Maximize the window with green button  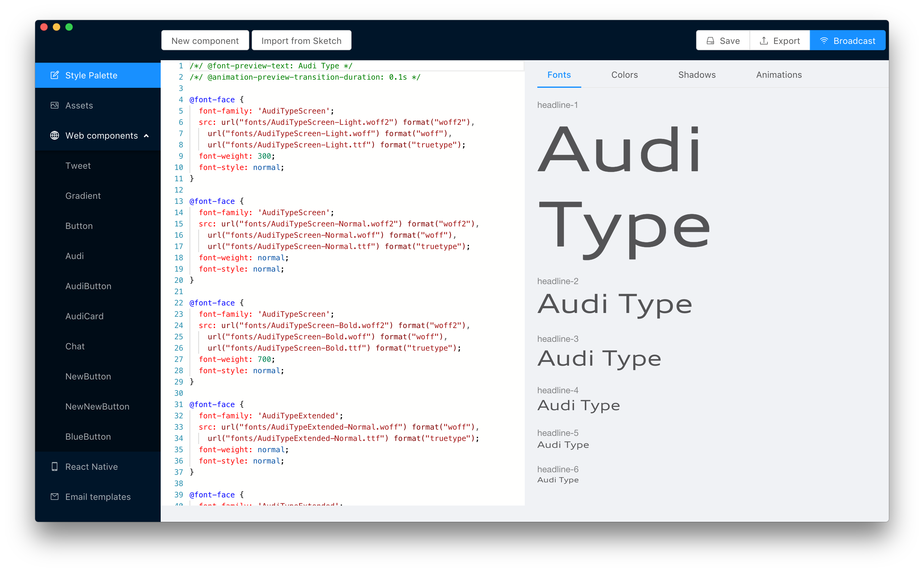point(69,27)
